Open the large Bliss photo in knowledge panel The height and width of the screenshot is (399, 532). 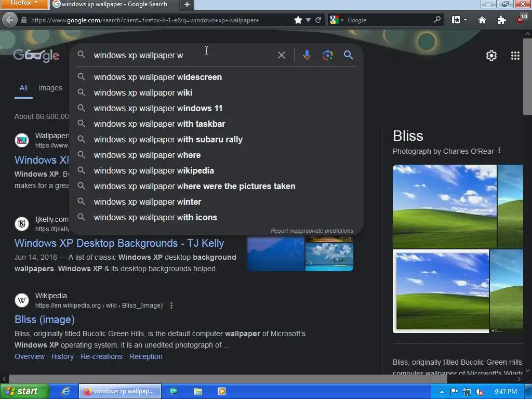pyautogui.click(x=445, y=206)
